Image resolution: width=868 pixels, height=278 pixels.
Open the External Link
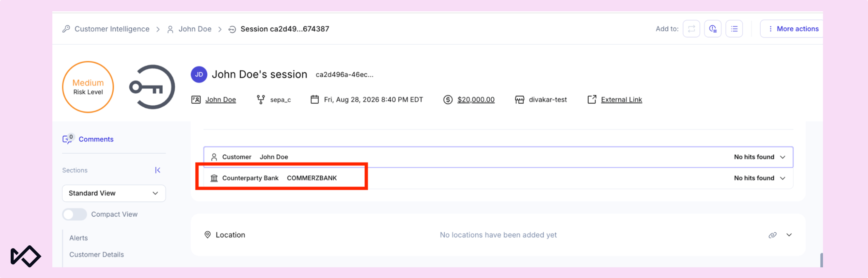click(621, 100)
